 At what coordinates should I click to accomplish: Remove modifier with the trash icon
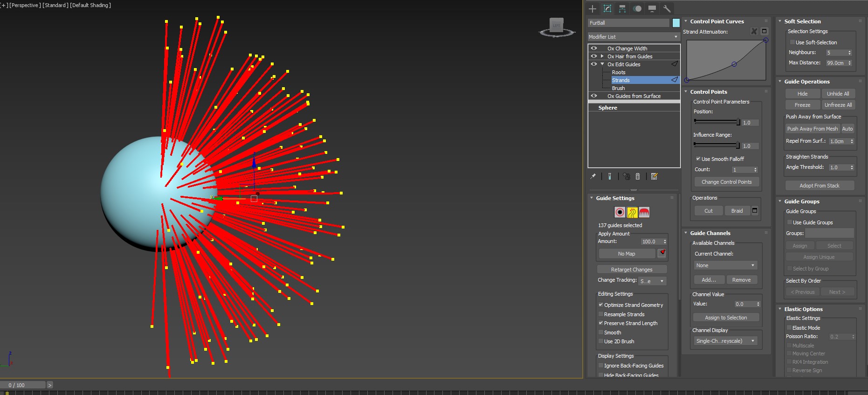(638, 176)
